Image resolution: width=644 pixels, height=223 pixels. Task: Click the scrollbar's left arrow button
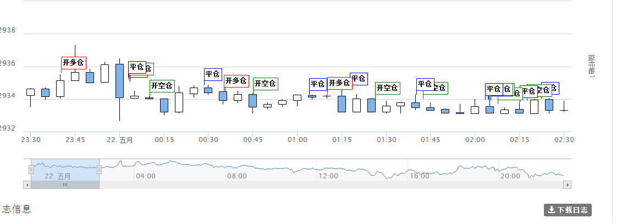click(26, 185)
